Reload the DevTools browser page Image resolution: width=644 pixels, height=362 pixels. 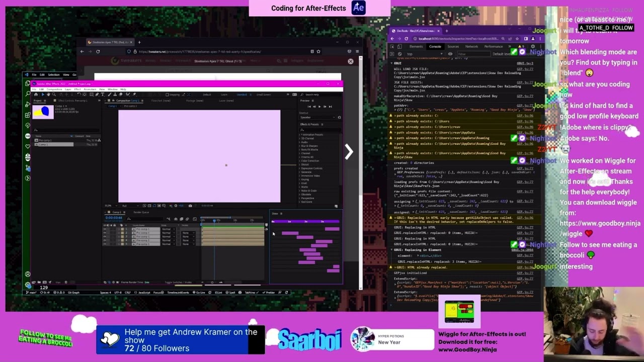coord(406,39)
